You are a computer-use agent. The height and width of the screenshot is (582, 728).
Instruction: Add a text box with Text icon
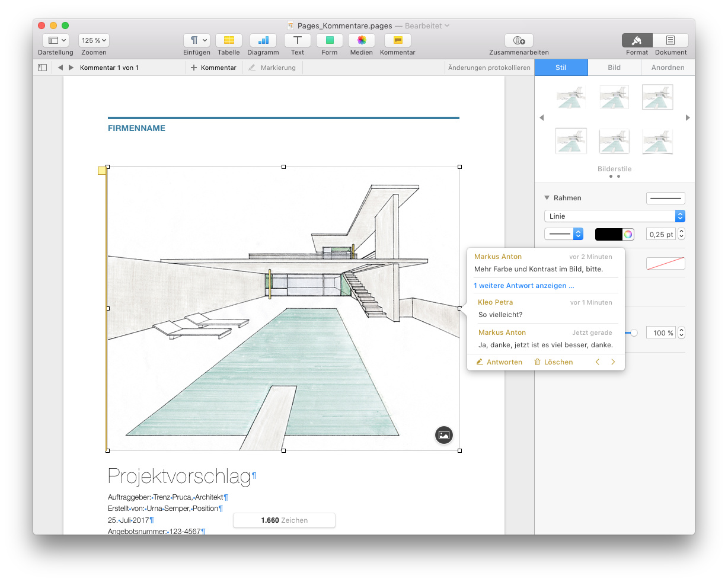tap(297, 40)
